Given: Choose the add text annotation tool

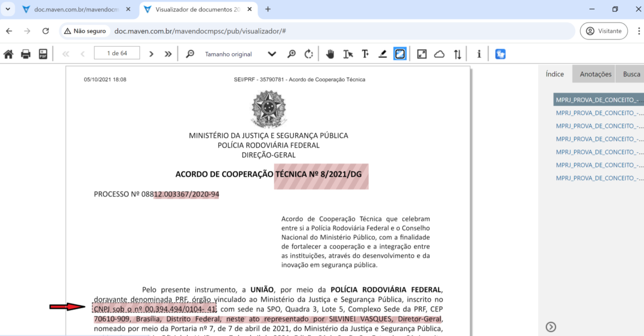Looking at the screenshot, I should click(365, 54).
